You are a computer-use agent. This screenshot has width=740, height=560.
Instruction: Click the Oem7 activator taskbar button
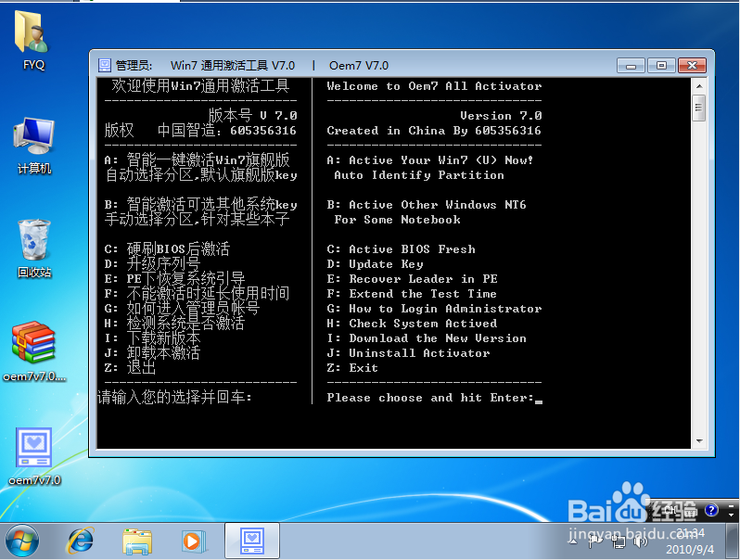(252, 541)
